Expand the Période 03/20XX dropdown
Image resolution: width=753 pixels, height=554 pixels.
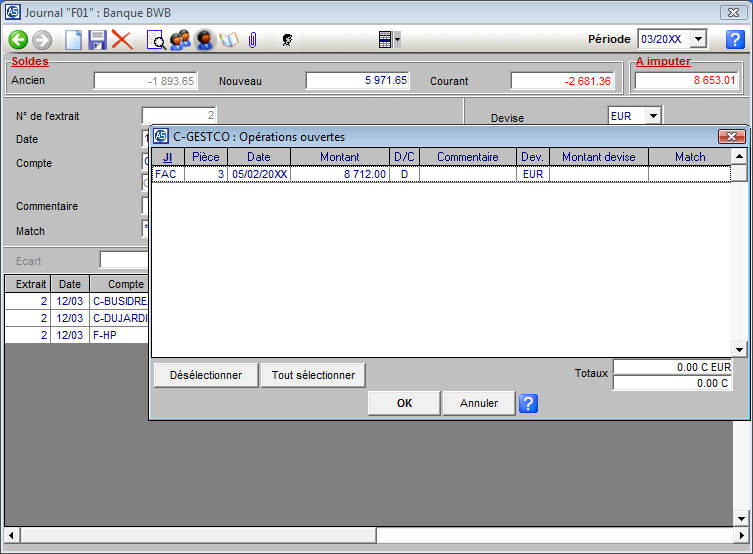(x=699, y=39)
